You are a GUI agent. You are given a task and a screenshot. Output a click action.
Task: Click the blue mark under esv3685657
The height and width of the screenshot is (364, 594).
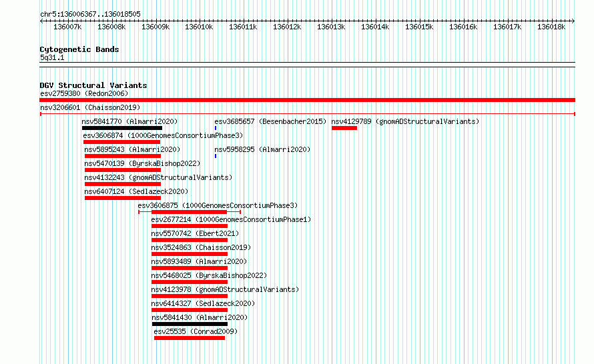[x=216, y=128]
